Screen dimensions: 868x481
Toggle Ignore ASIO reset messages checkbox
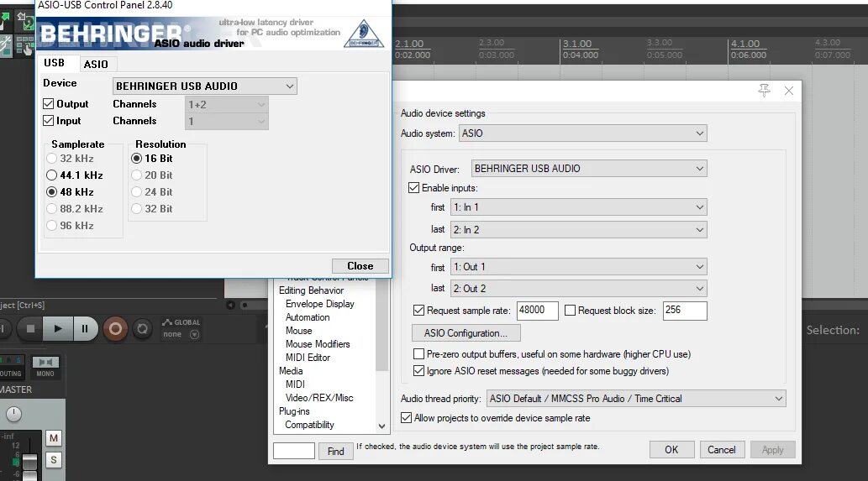coord(419,370)
